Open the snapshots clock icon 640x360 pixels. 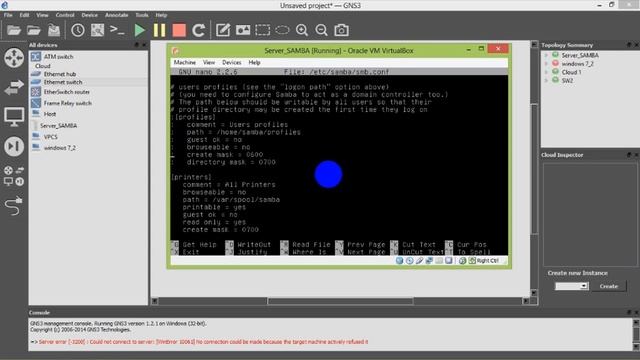click(x=78, y=30)
